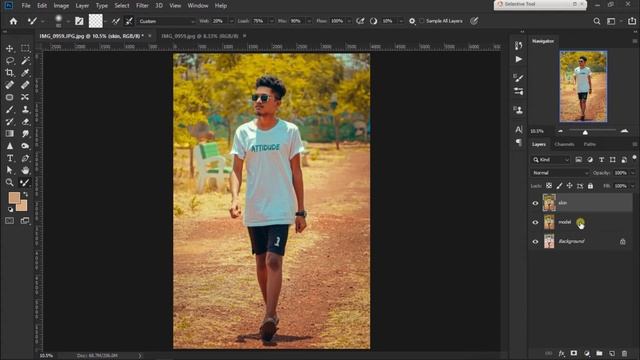
Task: Open the History panel icon
Action: tap(518, 45)
